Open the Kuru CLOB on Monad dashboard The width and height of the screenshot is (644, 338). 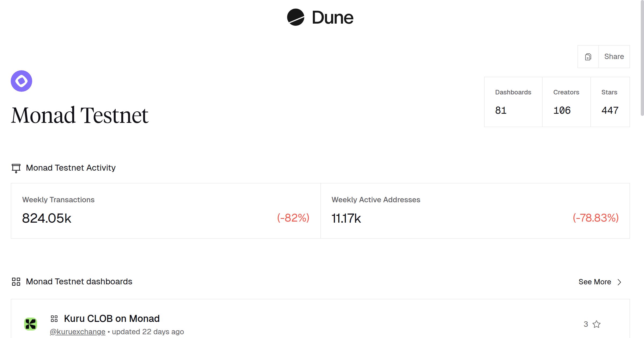point(112,319)
